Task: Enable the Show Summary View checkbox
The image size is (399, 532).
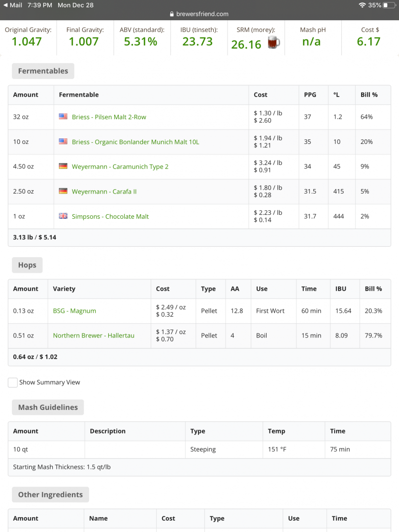Action: (x=13, y=382)
